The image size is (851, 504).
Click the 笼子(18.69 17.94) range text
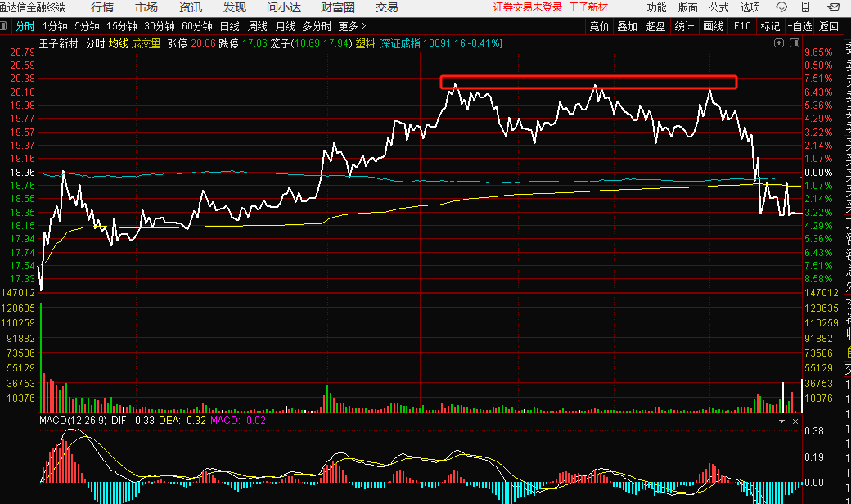pyautogui.click(x=312, y=43)
